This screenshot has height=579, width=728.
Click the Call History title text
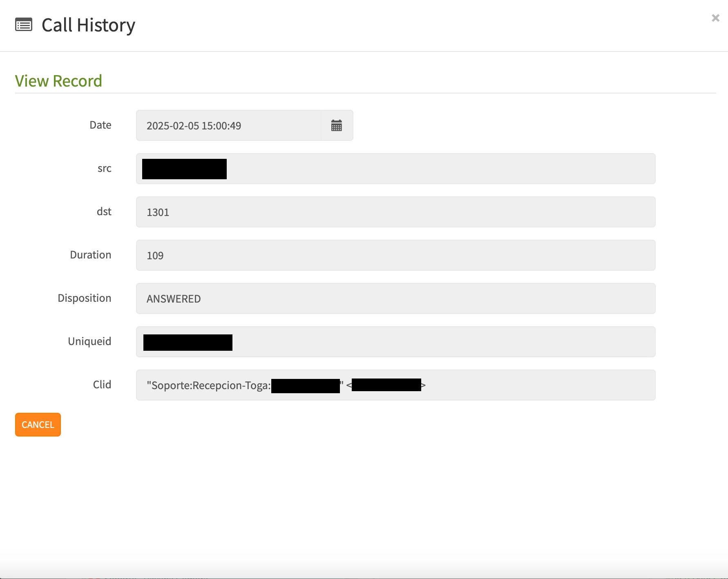point(88,25)
